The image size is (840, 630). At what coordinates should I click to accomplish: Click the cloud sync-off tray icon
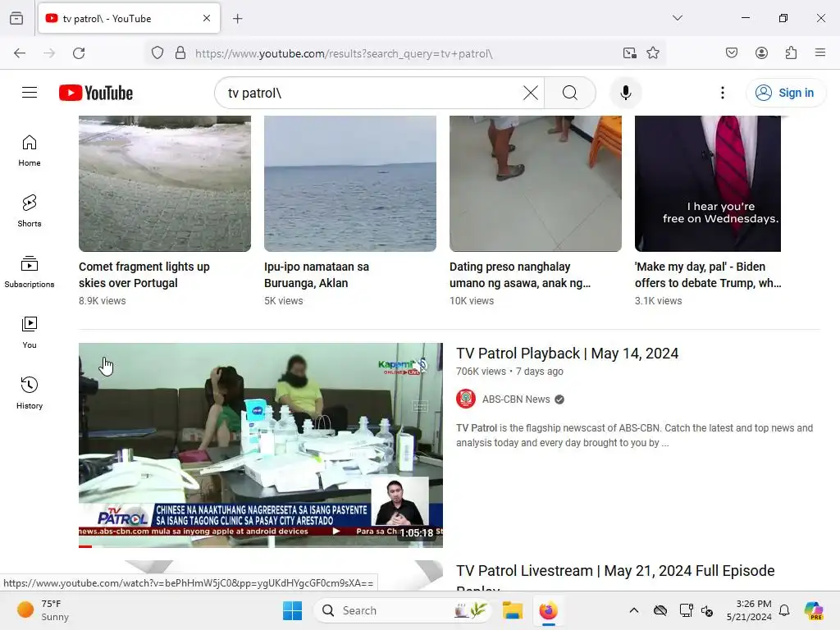pos(660,610)
